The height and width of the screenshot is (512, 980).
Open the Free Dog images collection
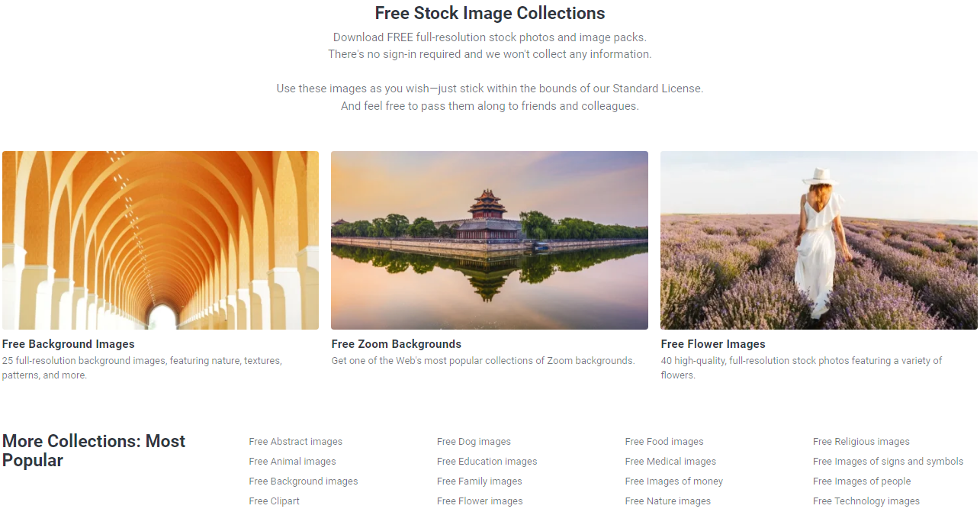coord(474,442)
